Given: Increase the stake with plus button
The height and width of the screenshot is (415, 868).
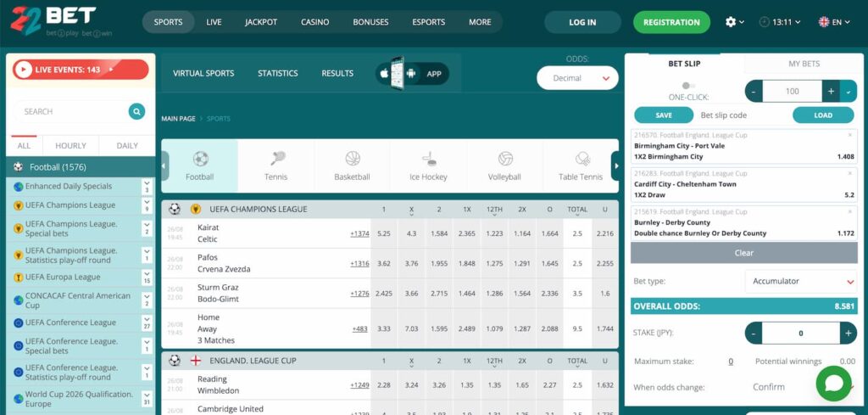Looking at the screenshot, I should 848,334.
